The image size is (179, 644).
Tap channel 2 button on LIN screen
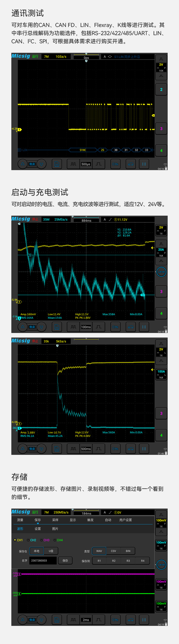pyautogui.click(x=161, y=89)
